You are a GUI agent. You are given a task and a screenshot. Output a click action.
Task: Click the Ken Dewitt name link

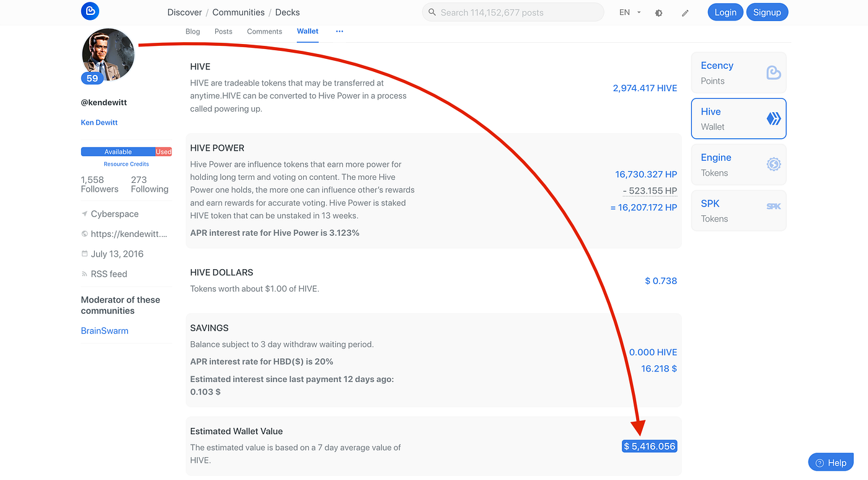click(99, 122)
